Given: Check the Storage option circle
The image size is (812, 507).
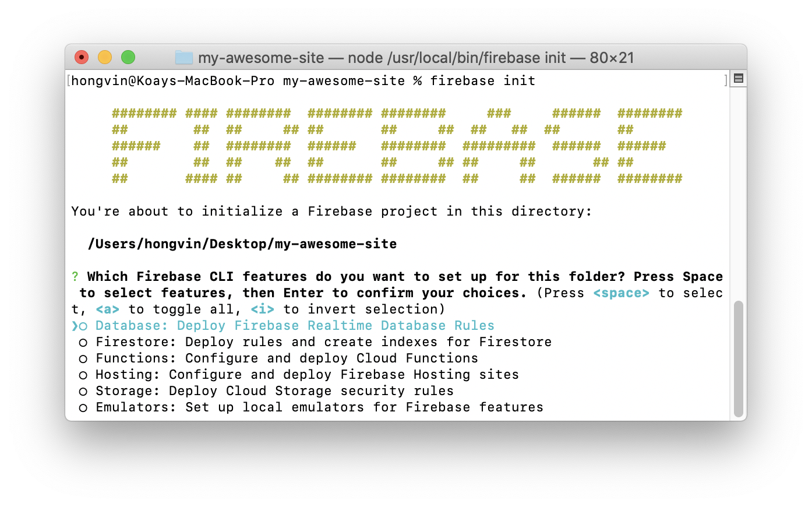Looking at the screenshot, I should click(x=83, y=392).
